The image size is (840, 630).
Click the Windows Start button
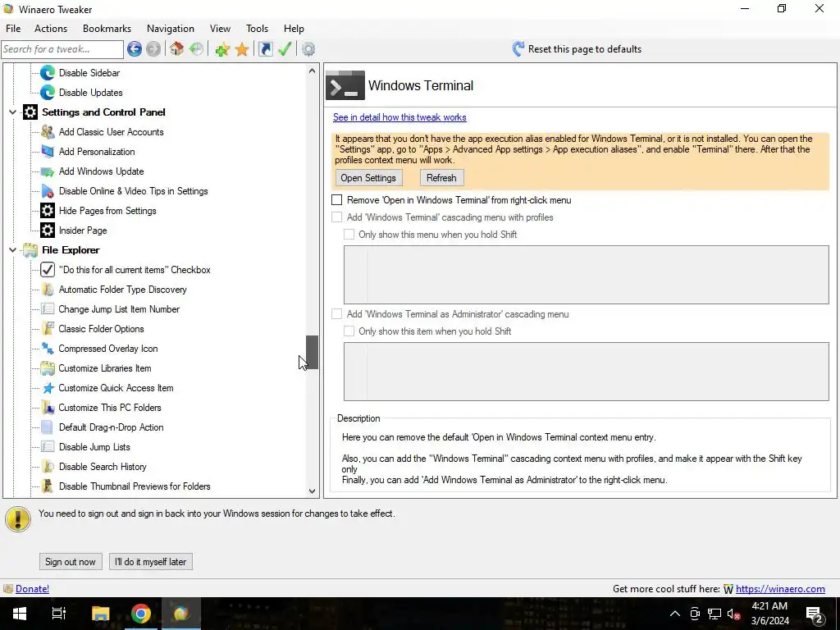pyautogui.click(x=20, y=614)
